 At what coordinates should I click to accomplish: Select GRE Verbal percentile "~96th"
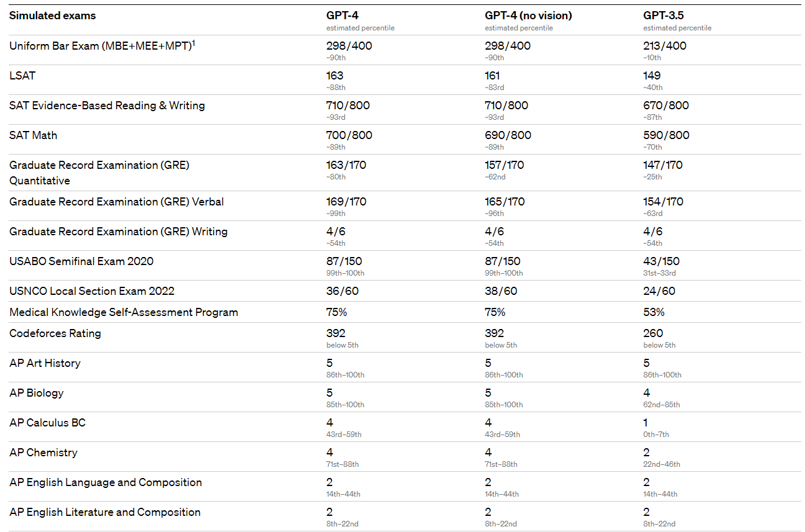[x=495, y=214]
